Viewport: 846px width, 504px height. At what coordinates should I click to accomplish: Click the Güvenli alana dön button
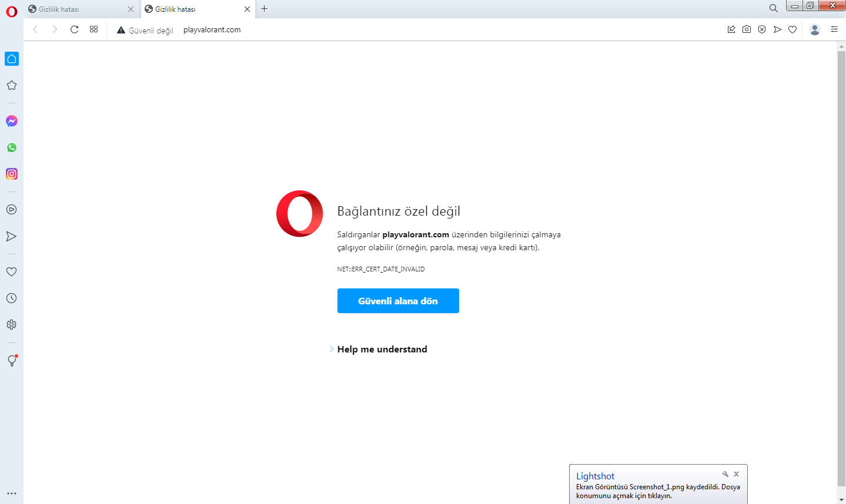coord(398,301)
